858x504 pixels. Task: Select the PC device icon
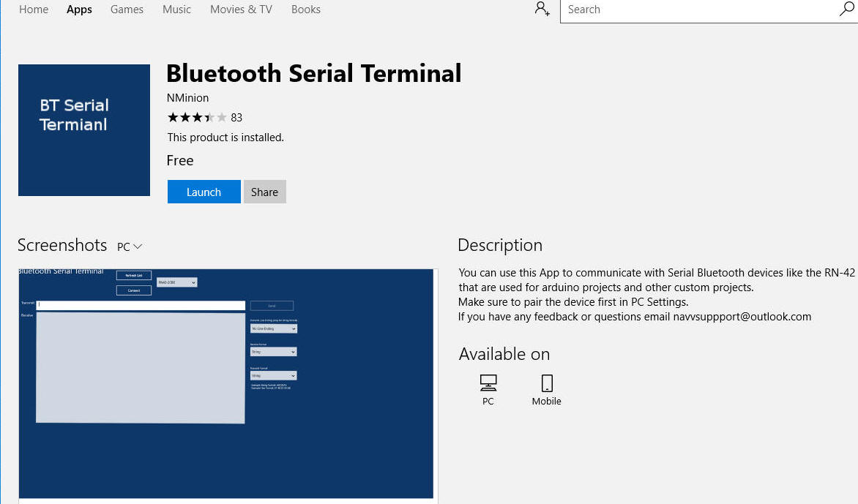(488, 383)
